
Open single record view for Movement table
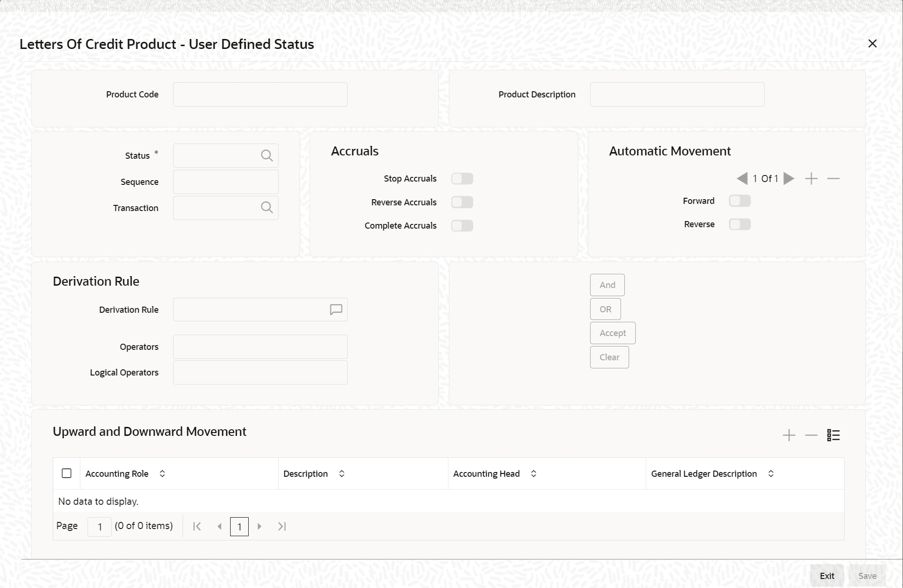point(834,435)
